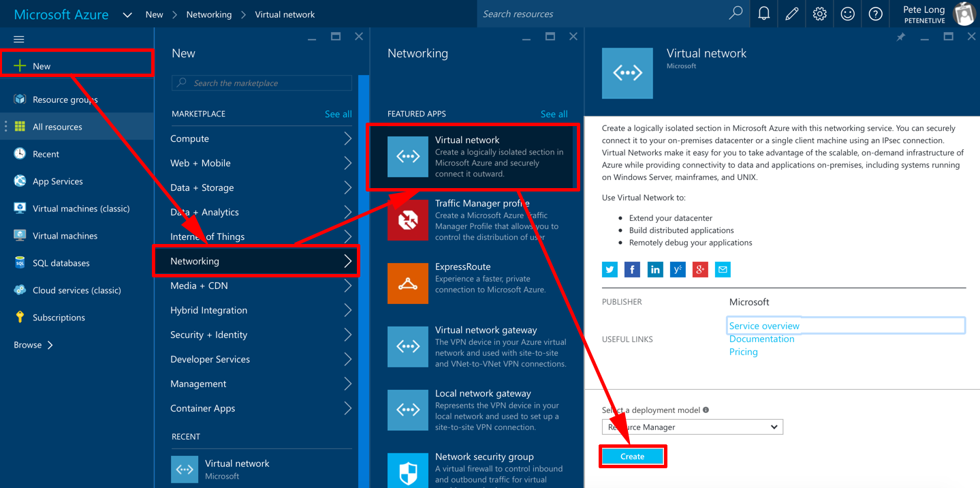Click the Virtual network gateway icon
Viewport: 980px width, 488px height.
click(x=408, y=347)
